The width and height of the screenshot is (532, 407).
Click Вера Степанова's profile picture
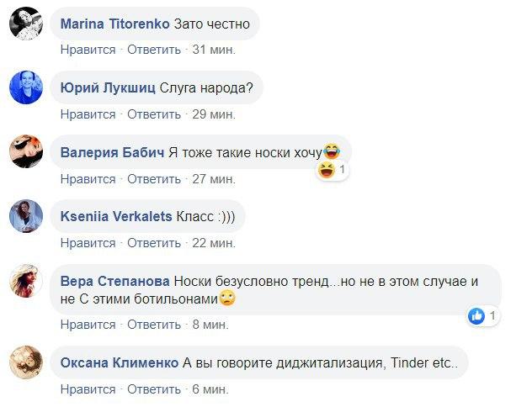26,281
